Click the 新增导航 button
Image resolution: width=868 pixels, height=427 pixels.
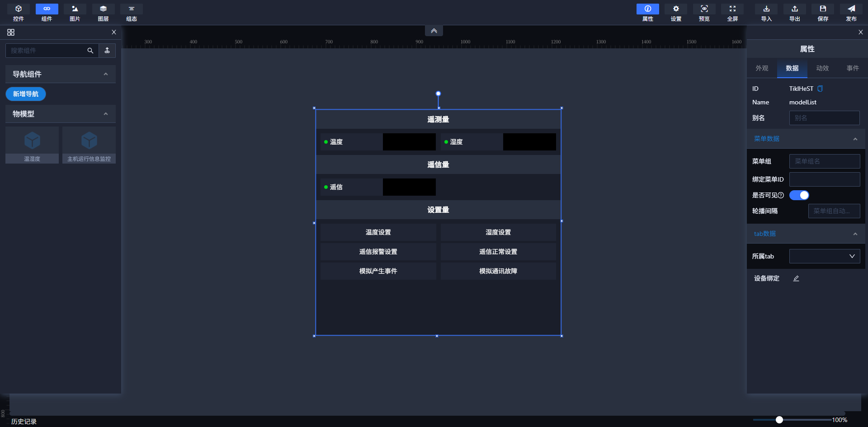pyautogui.click(x=26, y=94)
